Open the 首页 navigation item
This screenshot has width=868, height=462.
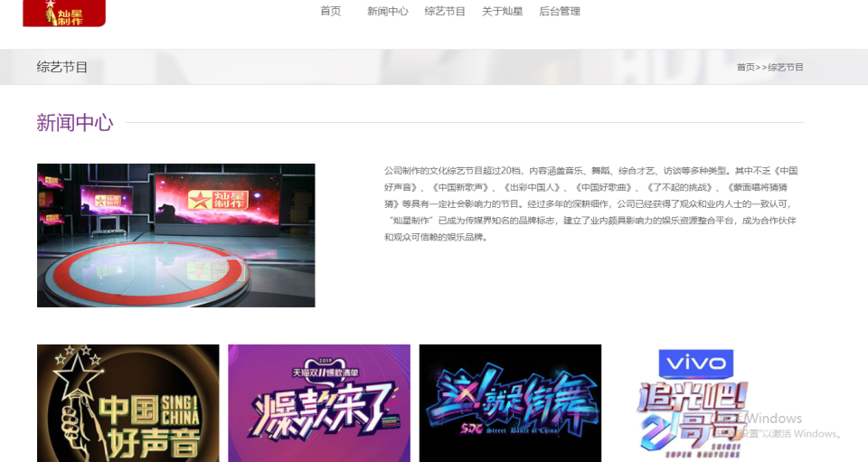coord(331,11)
